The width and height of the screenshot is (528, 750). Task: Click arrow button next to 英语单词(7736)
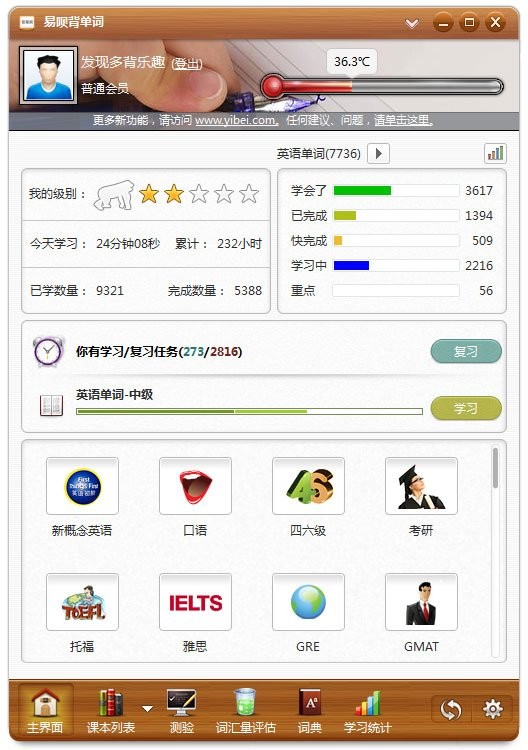click(x=378, y=154)
